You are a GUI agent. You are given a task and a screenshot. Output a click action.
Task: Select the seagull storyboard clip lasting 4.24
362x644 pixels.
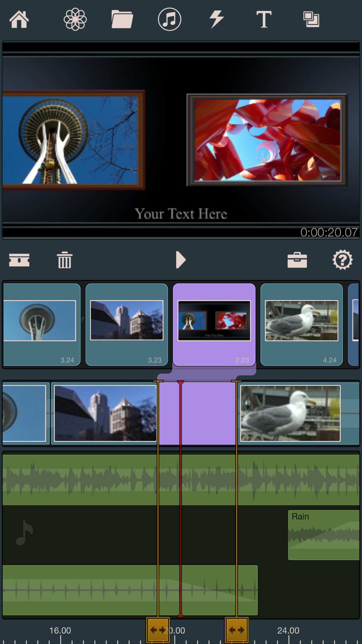coord(301,325)
